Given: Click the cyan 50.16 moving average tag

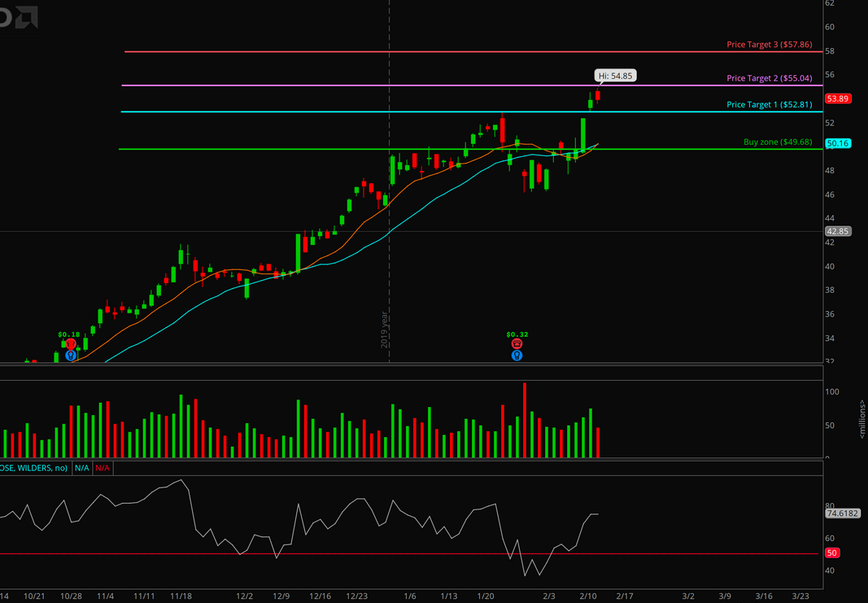Looking at the screenshot, I should coord(837,144).
